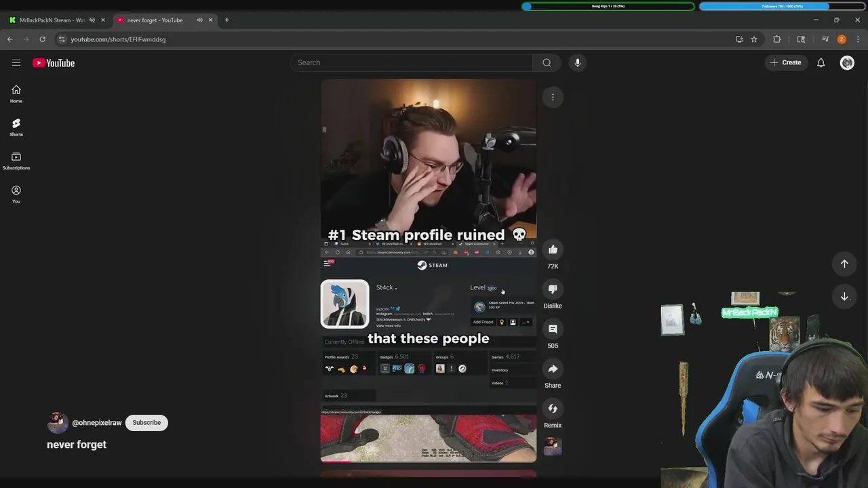Go back in browser
868x488 pixels.
(x=10, y=39)
